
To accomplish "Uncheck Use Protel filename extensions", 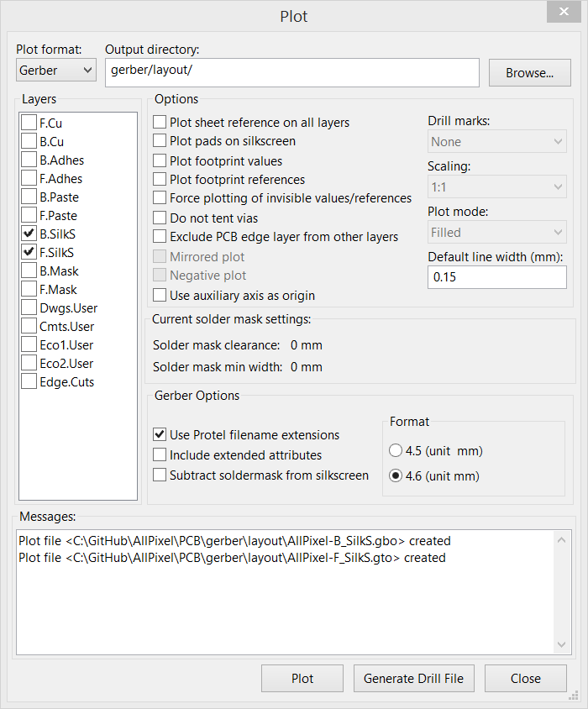I will [160, 434].
